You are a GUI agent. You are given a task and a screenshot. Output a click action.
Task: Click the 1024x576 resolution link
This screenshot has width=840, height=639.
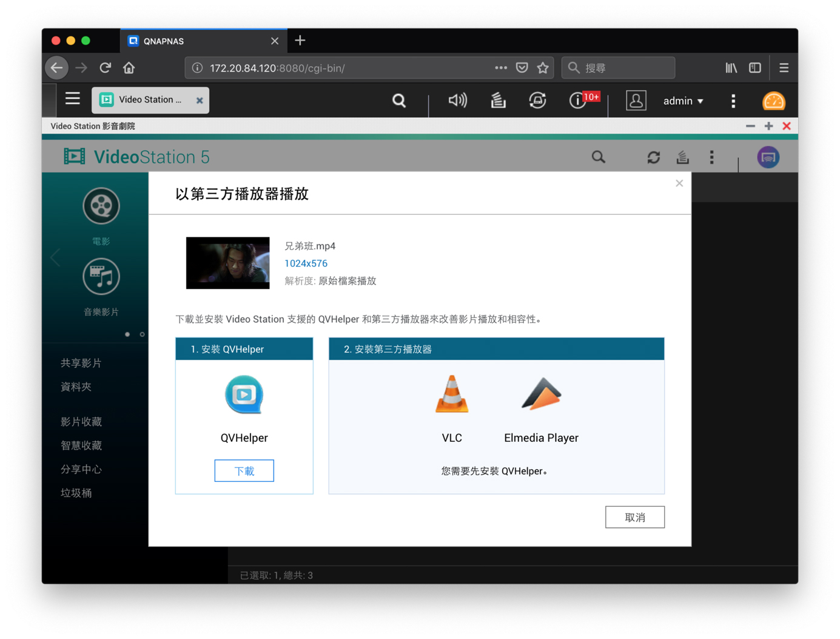(306, 263)
